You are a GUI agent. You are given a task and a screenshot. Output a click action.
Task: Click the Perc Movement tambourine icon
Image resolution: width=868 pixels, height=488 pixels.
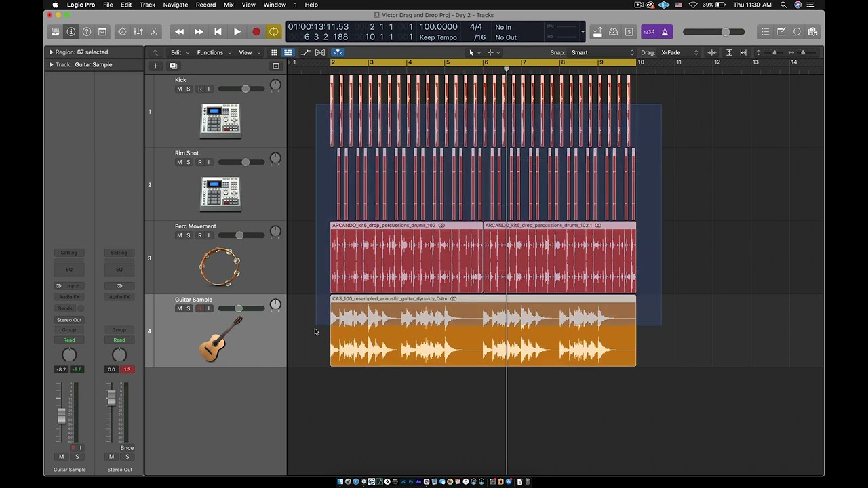pyautogui.click(x=220, y=267)
